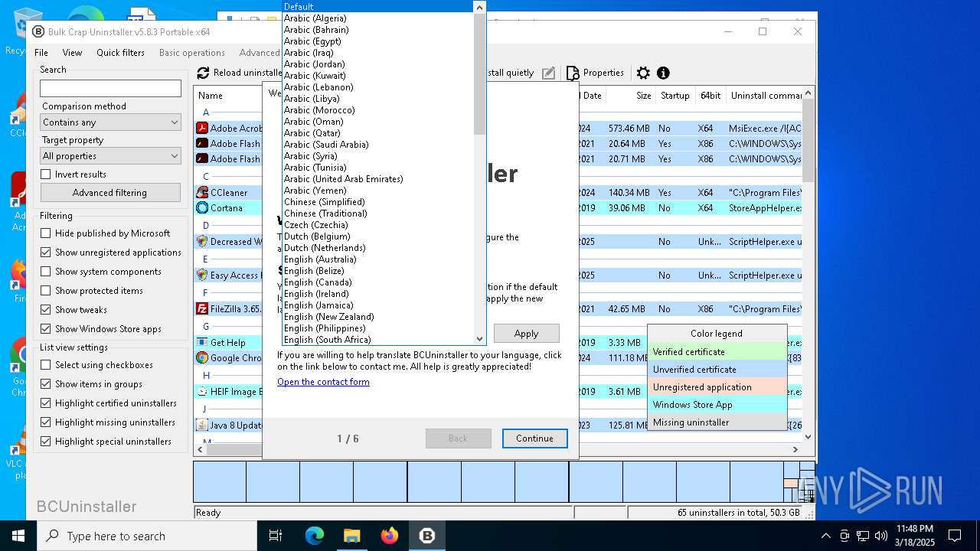This screenshot has height=551, width=980.
Task: Enable Show system components checkbox
Action: coord(46,272)
